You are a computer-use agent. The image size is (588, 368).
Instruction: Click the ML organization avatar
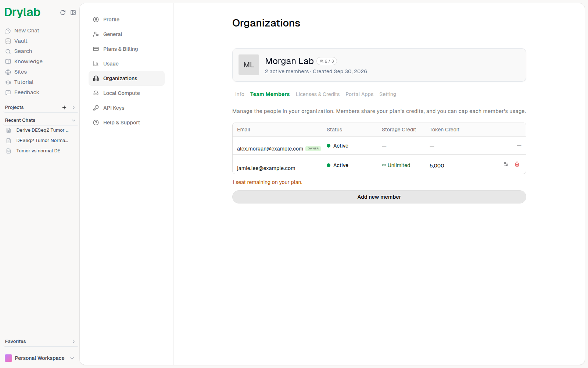(249, 65)
